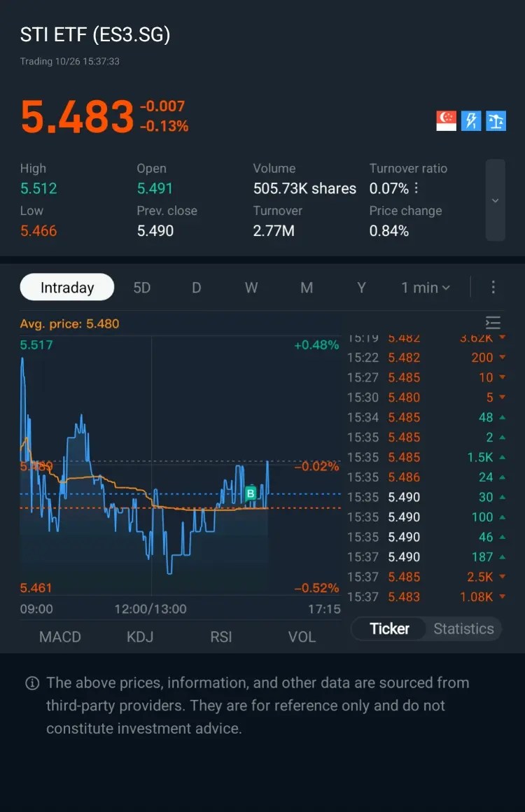
Task: Select the 15:30 ticker row at 5.480
Action: [426, 397]
